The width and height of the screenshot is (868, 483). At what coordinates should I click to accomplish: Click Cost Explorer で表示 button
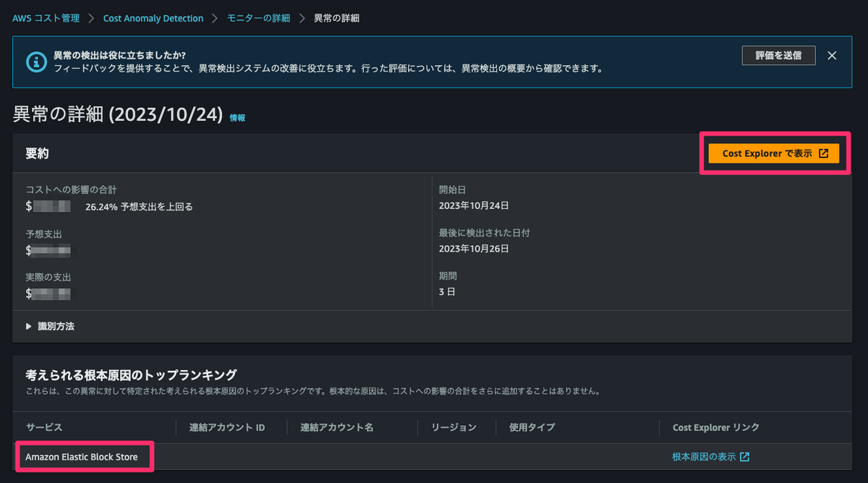(x=775, y=153)
